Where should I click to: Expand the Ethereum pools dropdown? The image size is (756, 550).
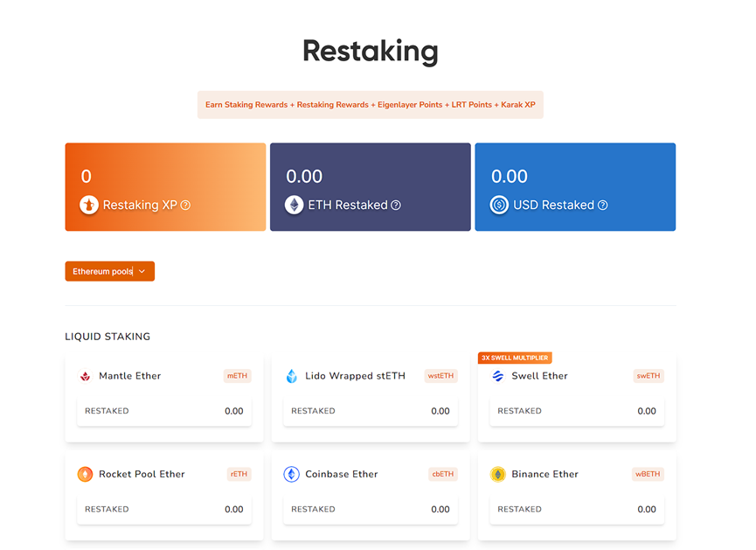109,271
